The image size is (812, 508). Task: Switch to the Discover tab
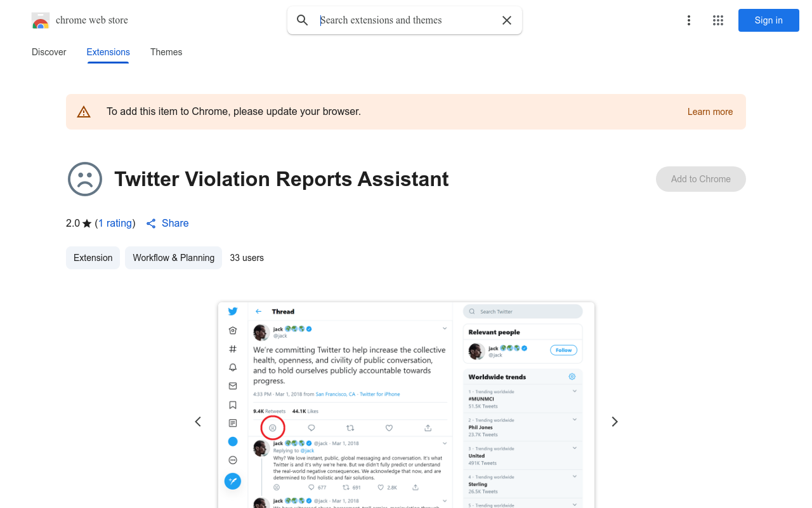click(49, 52)
